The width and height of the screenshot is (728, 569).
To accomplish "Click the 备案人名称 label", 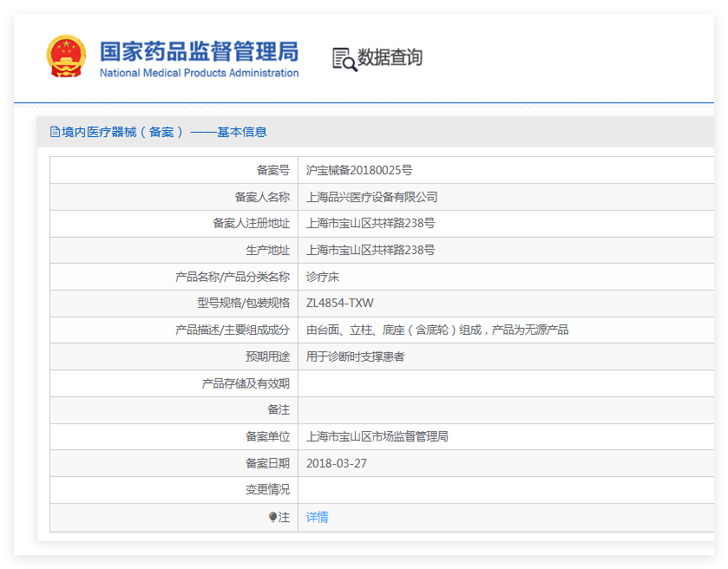I will coord(262,197).
